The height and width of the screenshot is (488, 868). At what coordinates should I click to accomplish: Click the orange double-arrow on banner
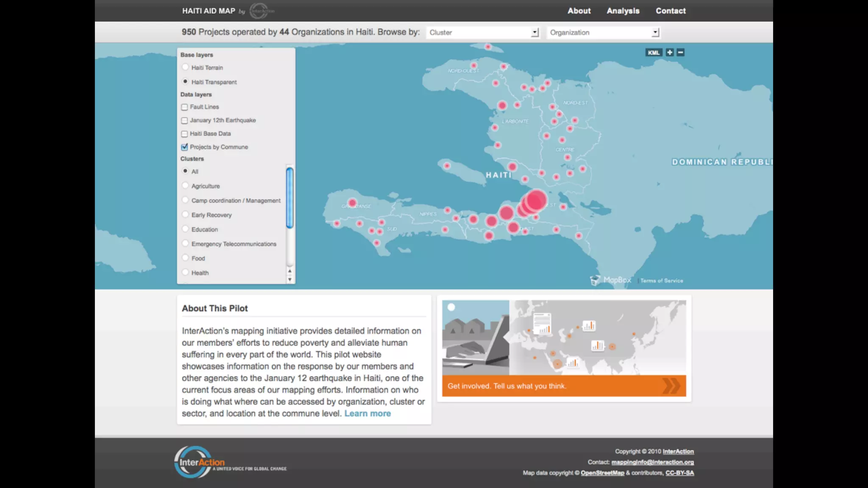coord(671,386)
